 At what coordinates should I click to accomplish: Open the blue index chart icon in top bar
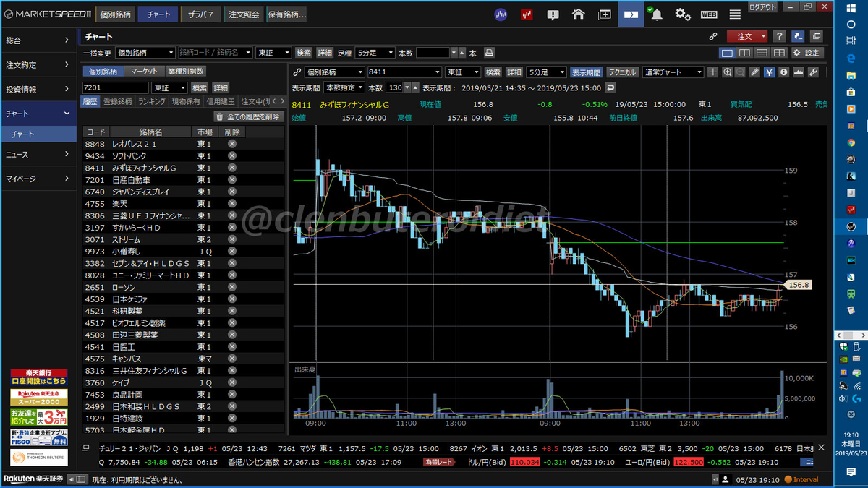(501, 14)
